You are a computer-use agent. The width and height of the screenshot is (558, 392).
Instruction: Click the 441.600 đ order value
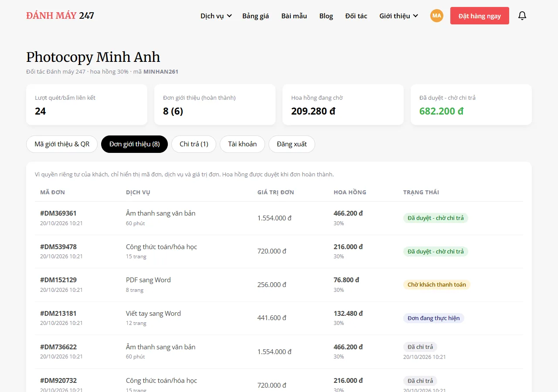point(272,318)
